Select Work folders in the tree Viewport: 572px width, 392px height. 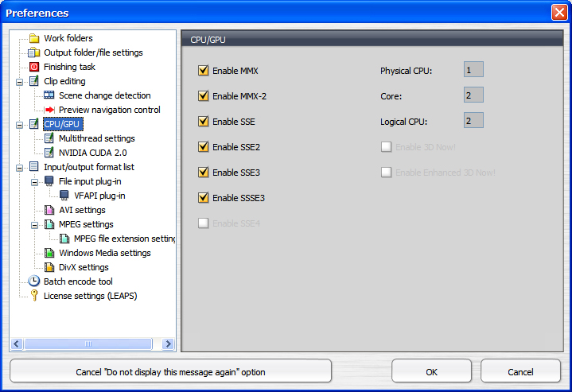68,38
